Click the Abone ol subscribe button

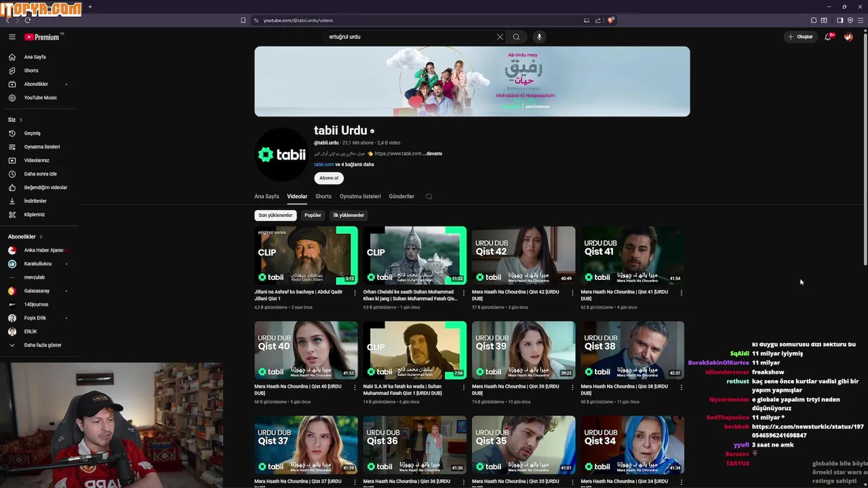(x=329, y=178)
